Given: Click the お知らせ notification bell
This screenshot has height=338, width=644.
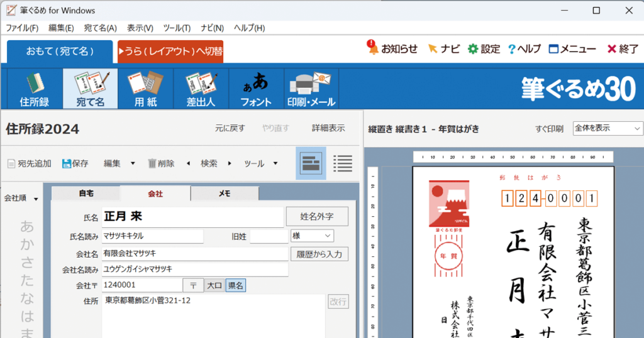Looking at the screenshot, I should coord(392,48).
